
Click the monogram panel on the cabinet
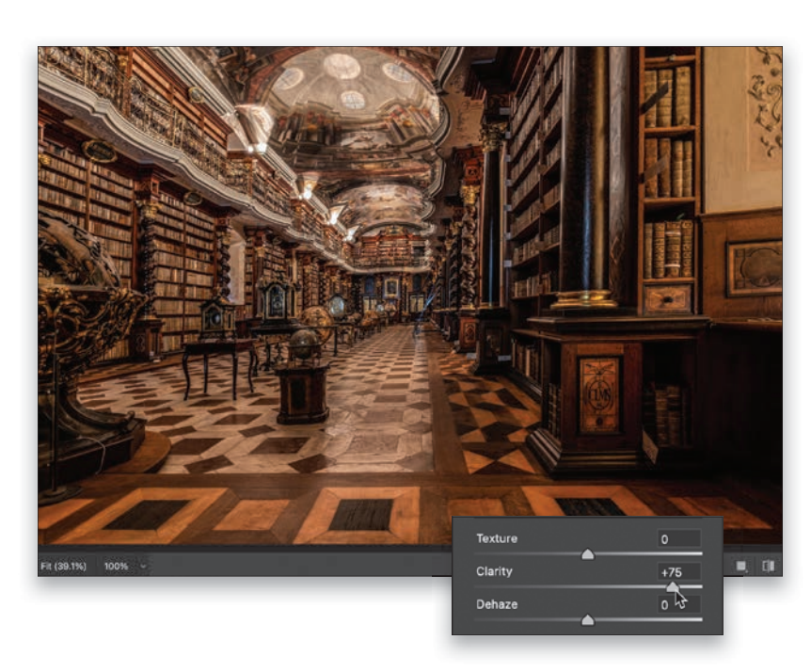point(599,393)
